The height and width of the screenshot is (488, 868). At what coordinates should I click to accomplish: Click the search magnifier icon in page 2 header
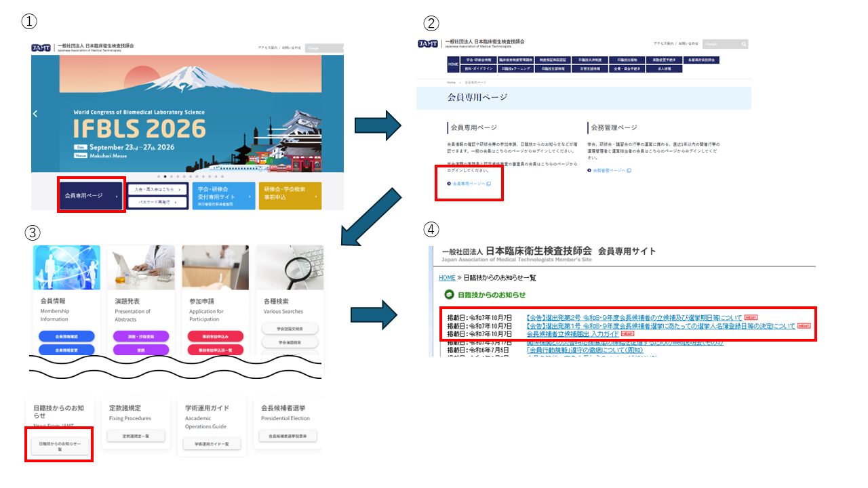(x=744, y=44)
